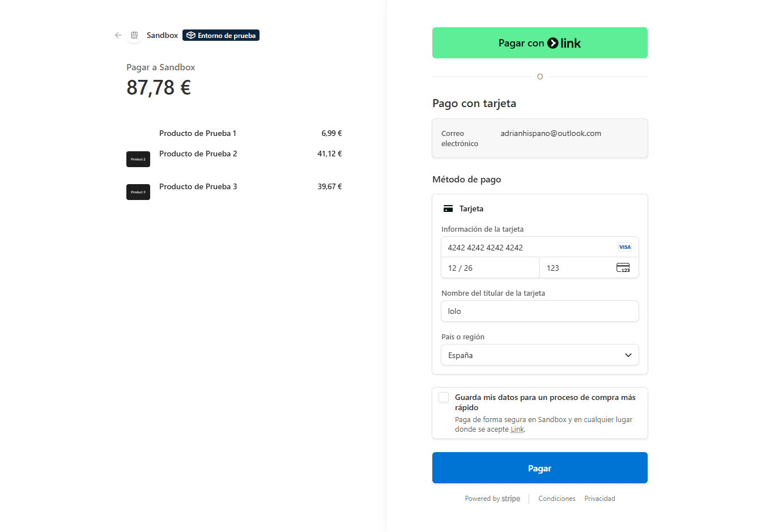The height and width of the screenshot is (532, 774).
Task: Click the expiry date field 12 / 26
Action: click(x=490, y=267)
